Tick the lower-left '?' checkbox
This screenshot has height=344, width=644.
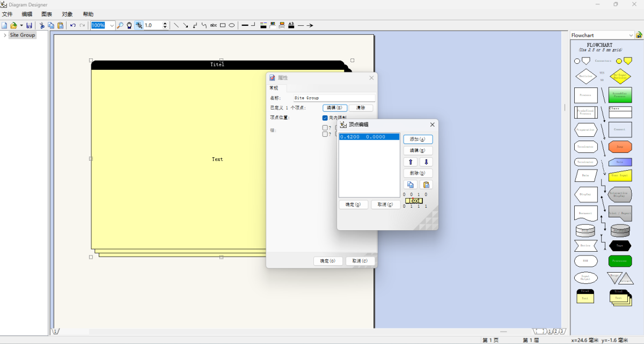325,134
